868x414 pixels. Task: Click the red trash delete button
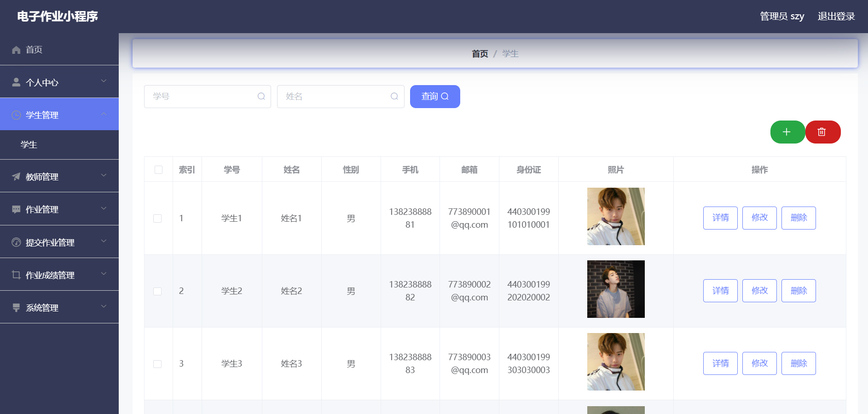(822, 132)
